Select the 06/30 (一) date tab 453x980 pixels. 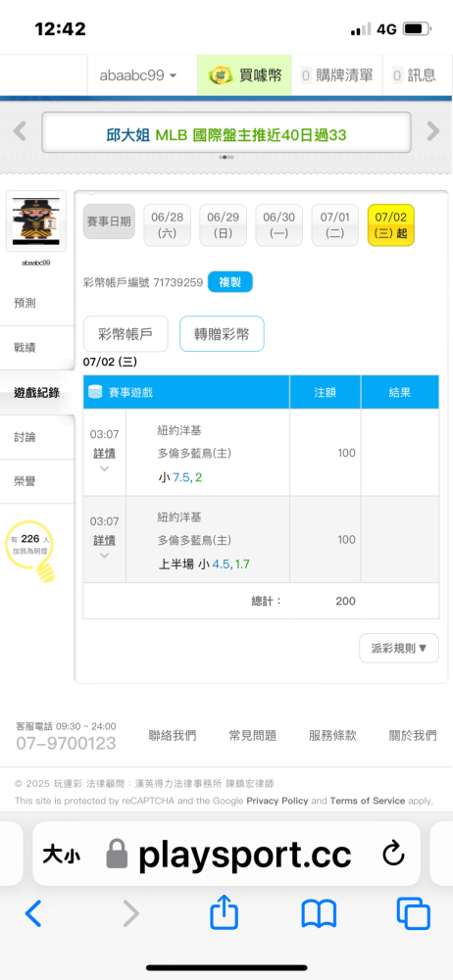click(279, 225)
